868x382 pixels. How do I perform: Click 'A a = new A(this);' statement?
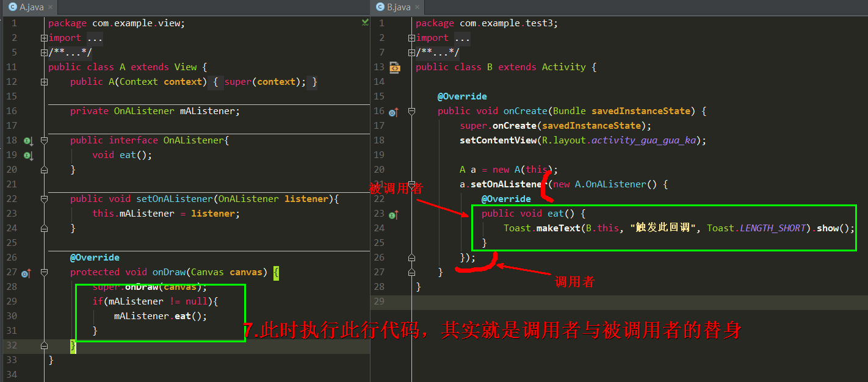click(508, 170)
